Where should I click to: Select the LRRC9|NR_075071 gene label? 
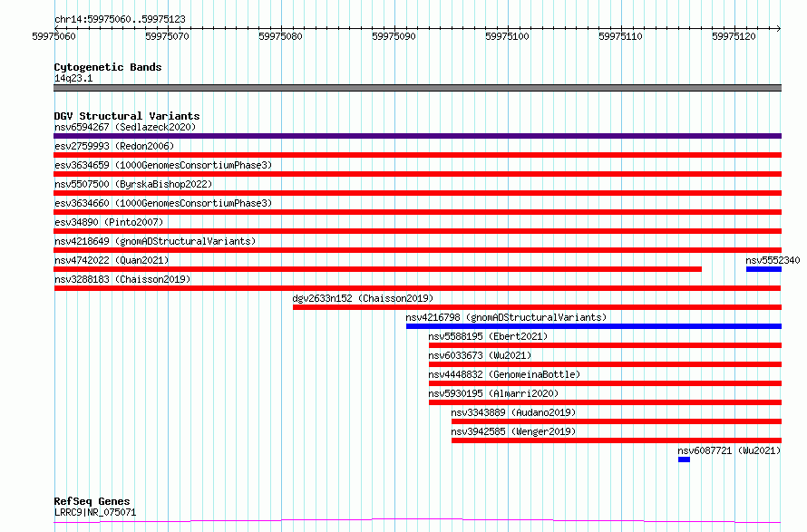tap(95, 512)
